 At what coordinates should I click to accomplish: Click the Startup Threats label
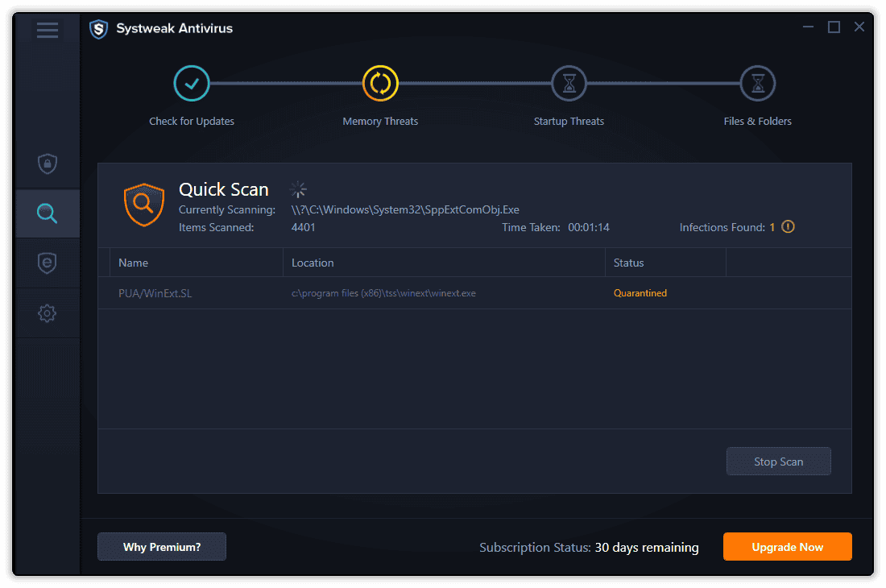pyautogui.click(x=569, y=122)
